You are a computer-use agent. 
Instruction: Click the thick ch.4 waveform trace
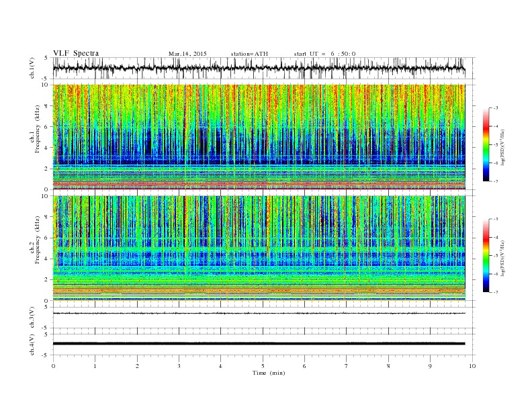click(259, 344)
